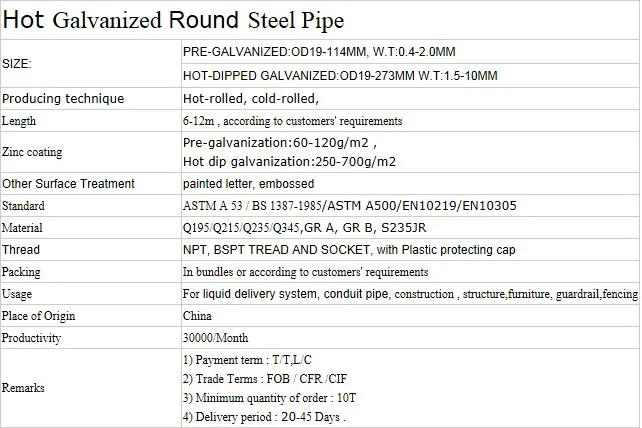Select the painted letter, embossed value
This screenshot has height=428, width=642.
(248, 184)
